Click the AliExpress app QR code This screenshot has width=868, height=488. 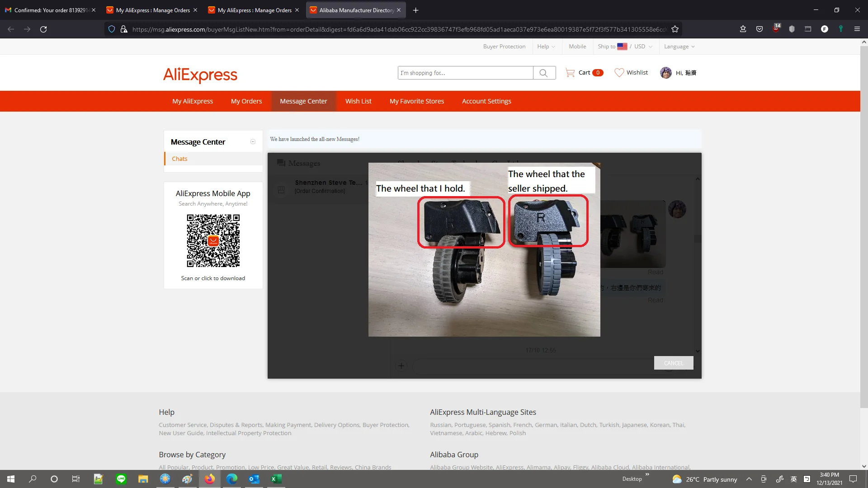pos(213,241)
